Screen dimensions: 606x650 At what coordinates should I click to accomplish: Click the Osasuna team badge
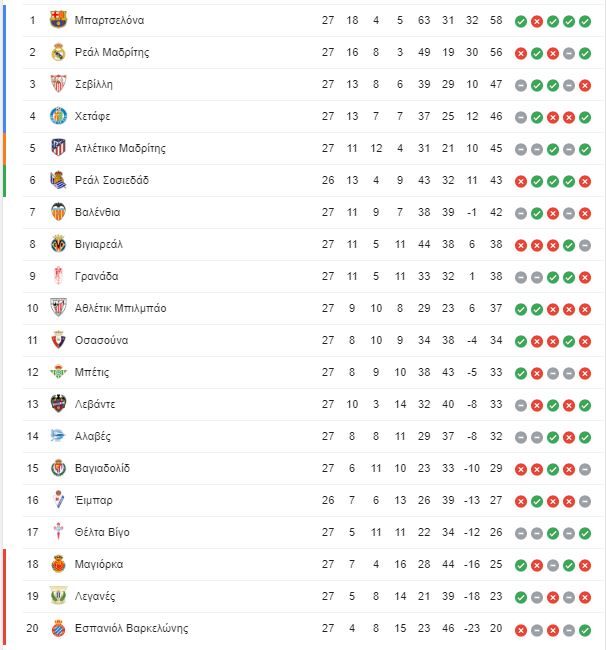coord(58,340)
